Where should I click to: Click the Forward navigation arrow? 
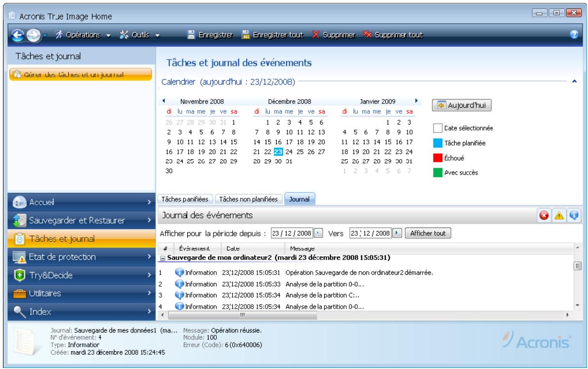[x=34, y=35]
